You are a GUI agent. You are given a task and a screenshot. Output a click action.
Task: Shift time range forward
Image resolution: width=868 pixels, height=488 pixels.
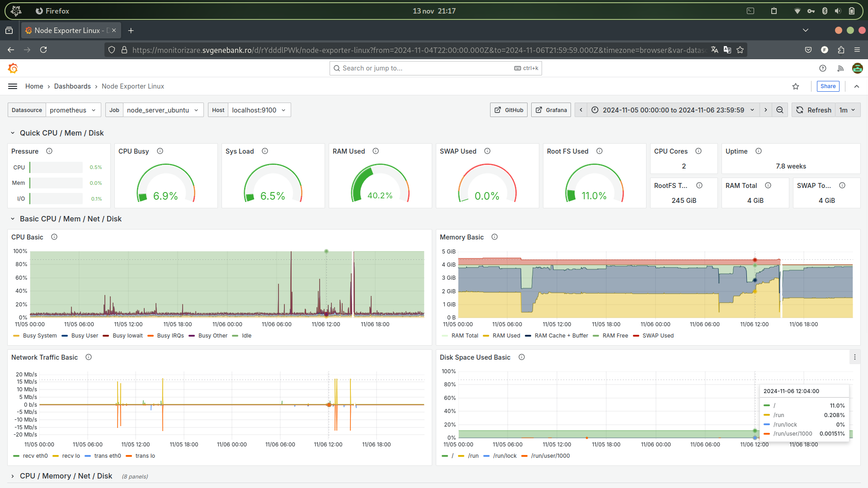point(765,110)
